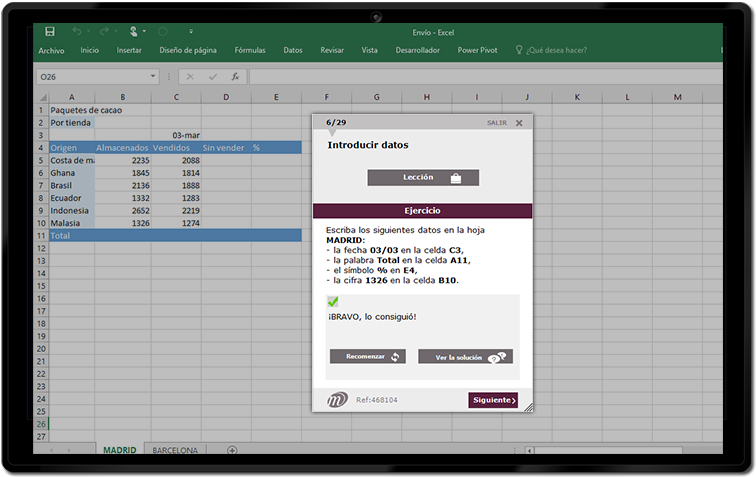Viewport: 756px width, 477px height.
Task: Open the Archivo menu
Action: tap(51, 50)
